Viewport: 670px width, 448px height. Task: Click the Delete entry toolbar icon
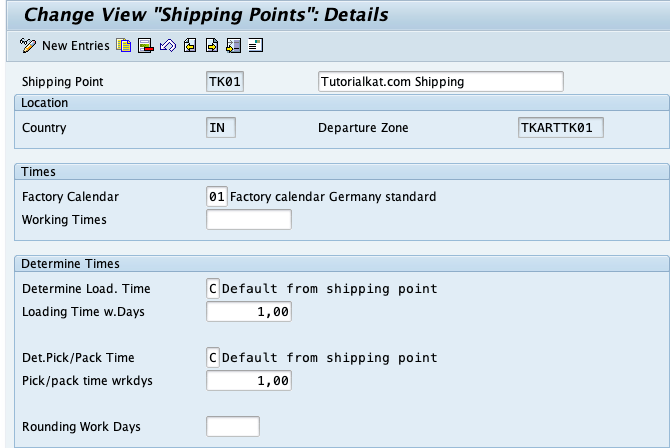146,45
